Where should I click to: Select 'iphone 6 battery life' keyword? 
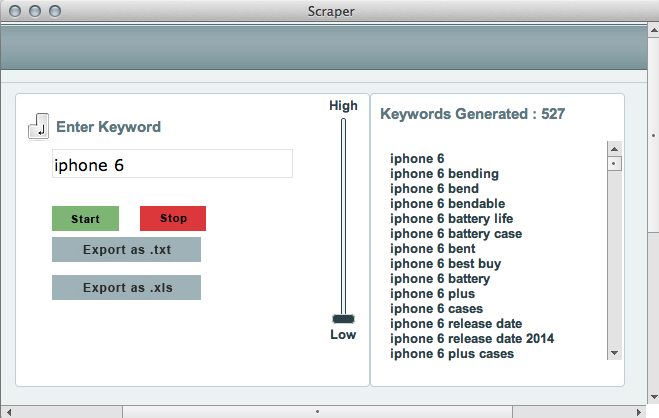[451, 219]
